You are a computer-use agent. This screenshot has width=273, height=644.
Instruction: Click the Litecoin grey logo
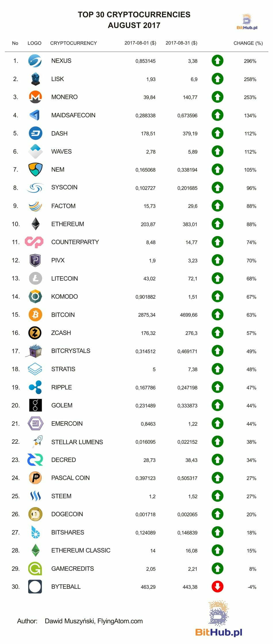point(35,278)
